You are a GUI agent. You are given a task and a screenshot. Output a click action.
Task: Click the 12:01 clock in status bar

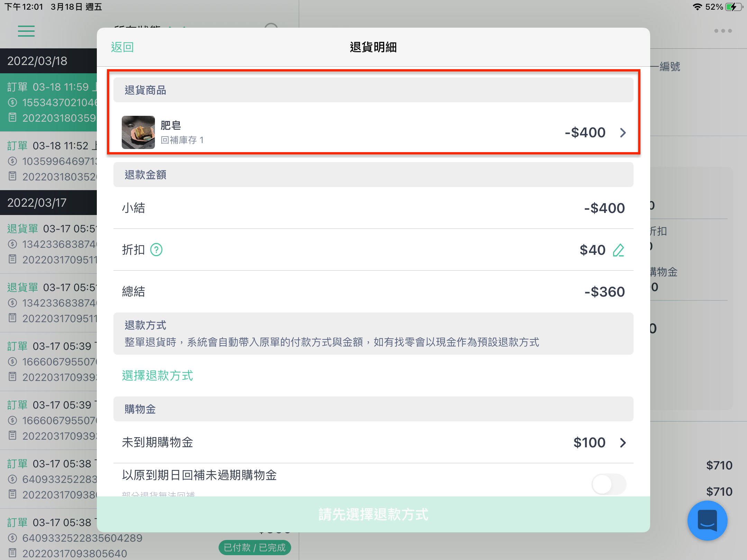pos(33,7)
